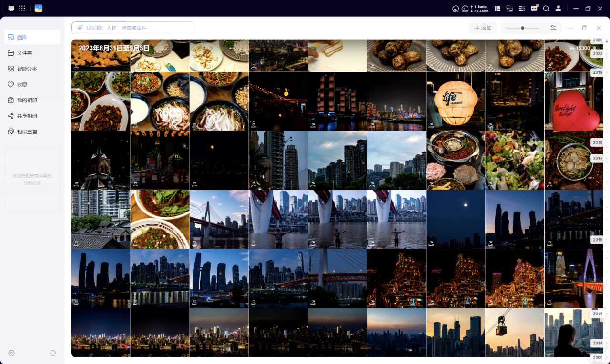Open the display filter settings icon

[x=553, y=28]
